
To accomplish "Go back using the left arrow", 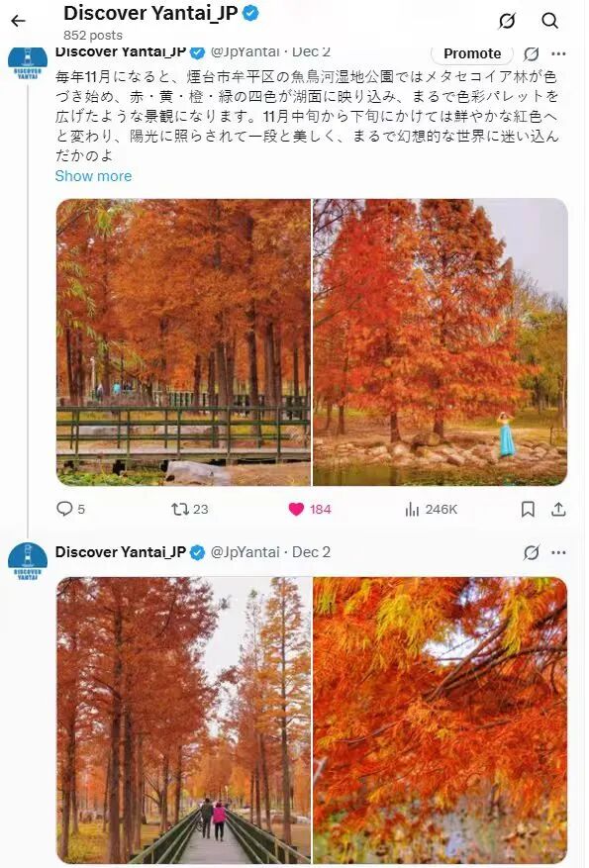I will (18, 21).
